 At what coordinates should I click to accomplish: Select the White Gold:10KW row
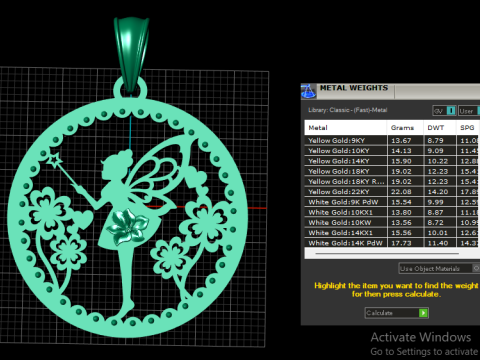392,222
